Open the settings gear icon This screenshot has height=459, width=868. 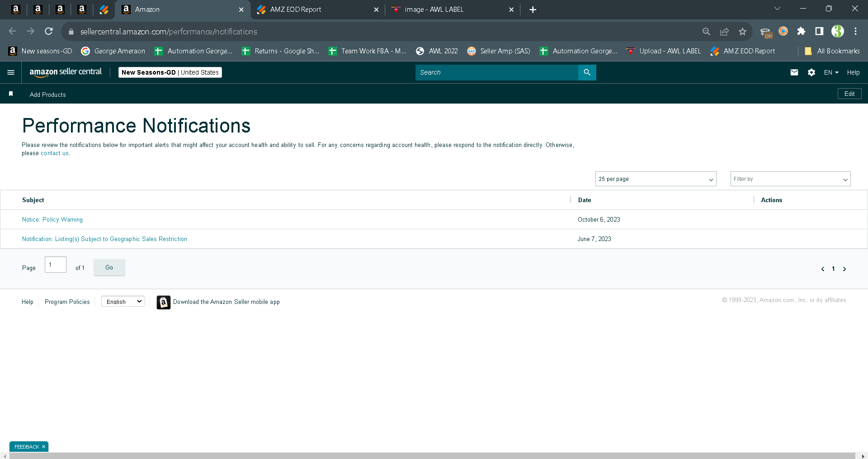[x=811, y=72]
